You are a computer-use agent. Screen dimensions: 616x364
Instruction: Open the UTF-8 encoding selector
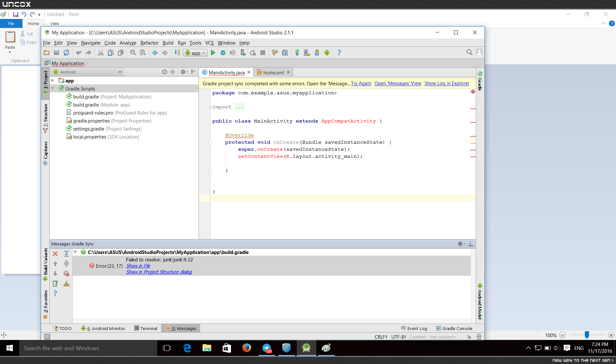(399, 337)
